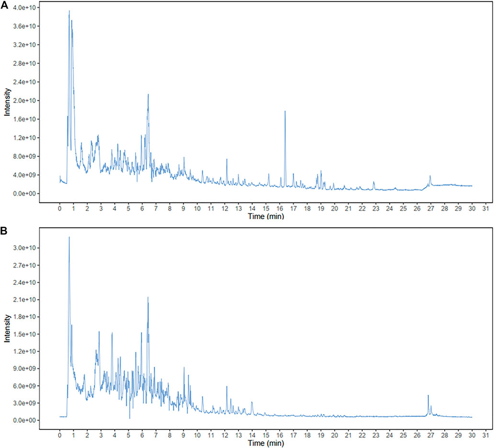Viewport: 494px width, 448px height.
Task: Select the 3.6e+10 intensity tick label
Action: (25, 26)
